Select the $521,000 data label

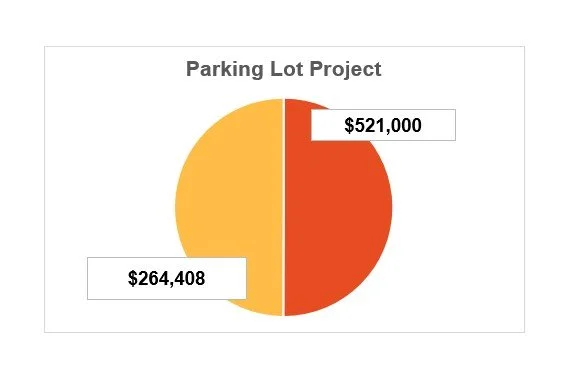[x=383, y=125]
